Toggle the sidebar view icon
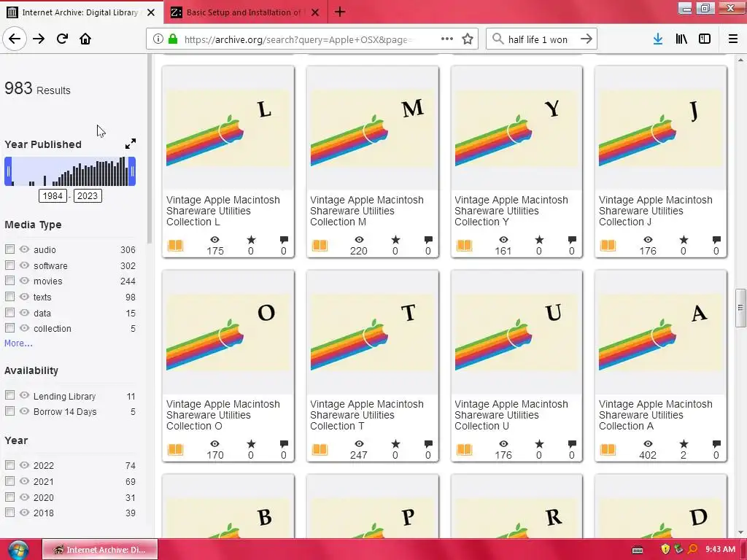The width and height of the screenshot is (747, 560). coord(705,39)
